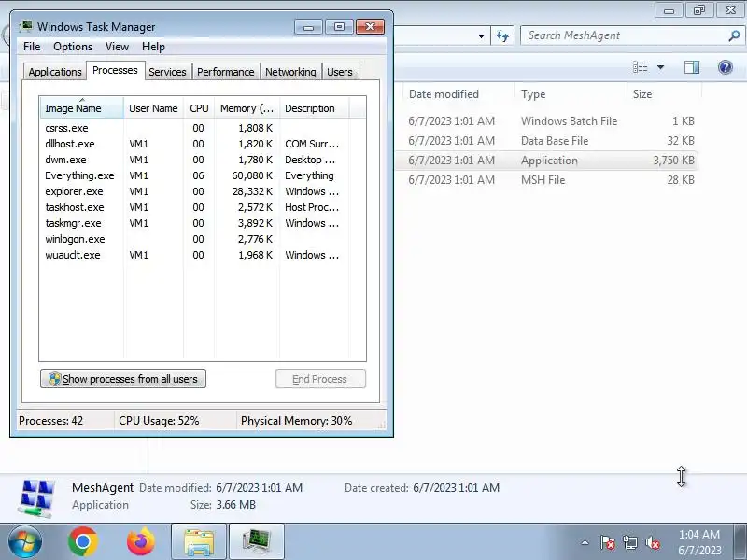Click the 60,080 K memory value of Everything.exe
Image resolution: width=747 pixels, height=560 pixels.
(252, 175)
